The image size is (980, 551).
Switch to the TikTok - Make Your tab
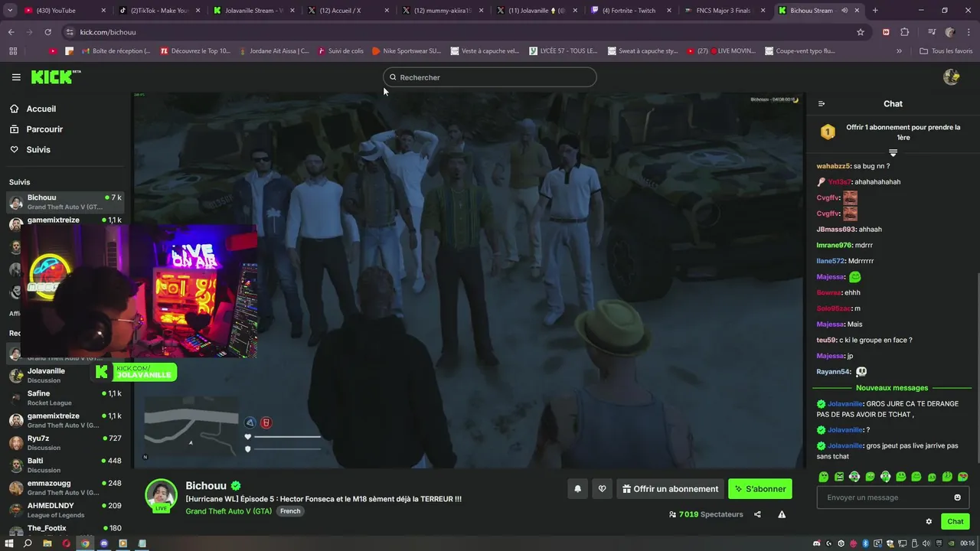[x=159, y=11]
